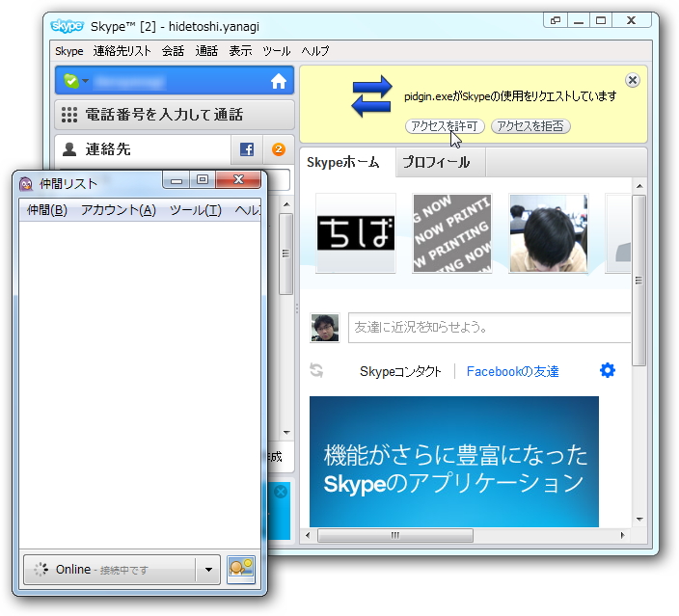Click contact list scrollbar up arrow
The image size is (679, 616).
coord(286,204)
